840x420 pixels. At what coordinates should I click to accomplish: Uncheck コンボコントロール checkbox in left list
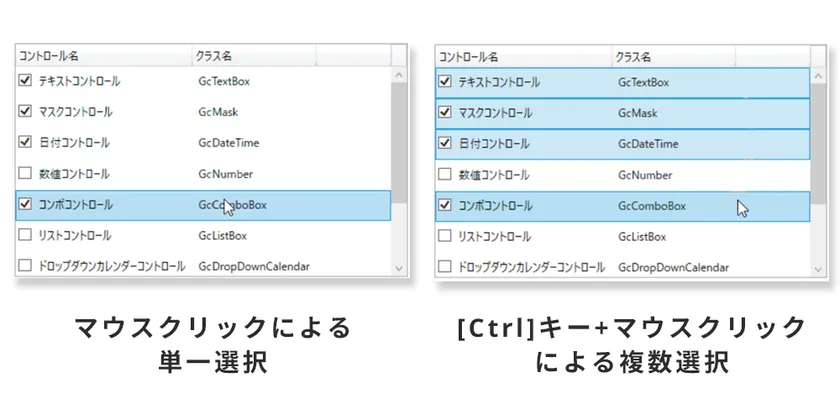[x=25, y=204]
